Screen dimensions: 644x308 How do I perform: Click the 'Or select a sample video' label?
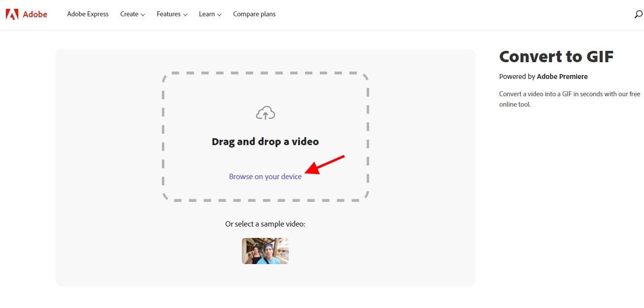[x=265, y=224]
